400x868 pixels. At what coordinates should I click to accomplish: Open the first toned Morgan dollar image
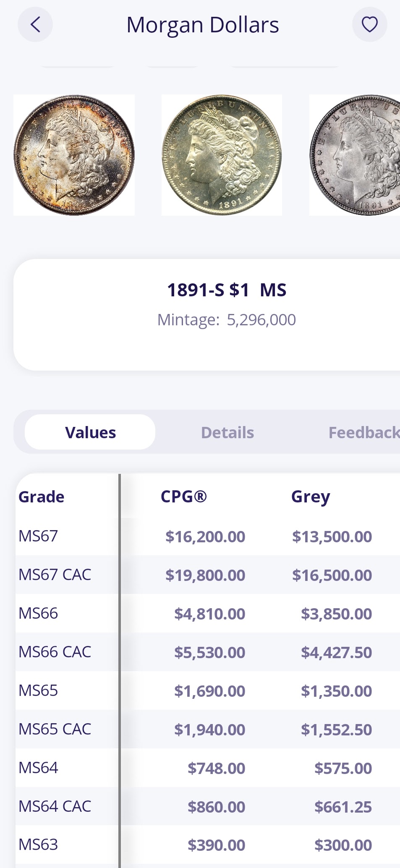pos(74,155)
